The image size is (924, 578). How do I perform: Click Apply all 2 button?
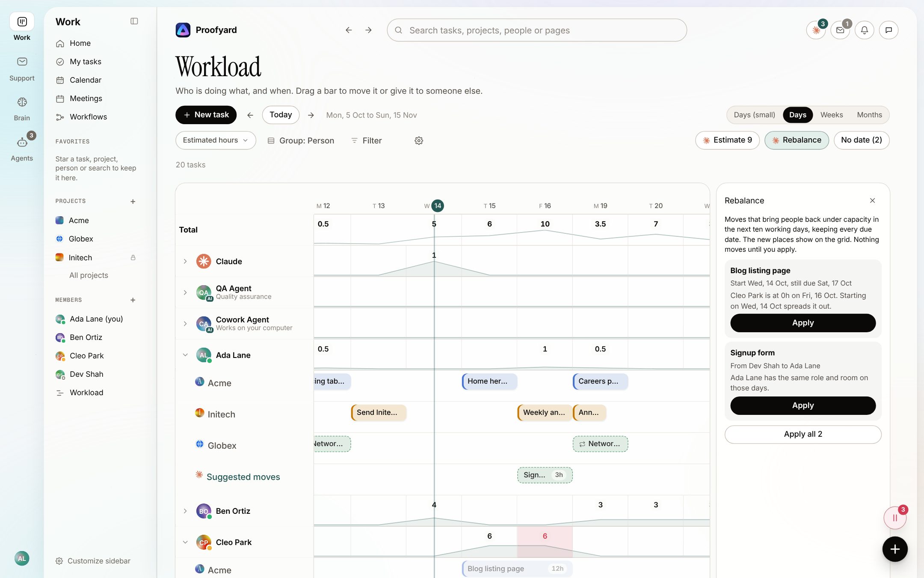pyautogui.click(x=803, y=434)
